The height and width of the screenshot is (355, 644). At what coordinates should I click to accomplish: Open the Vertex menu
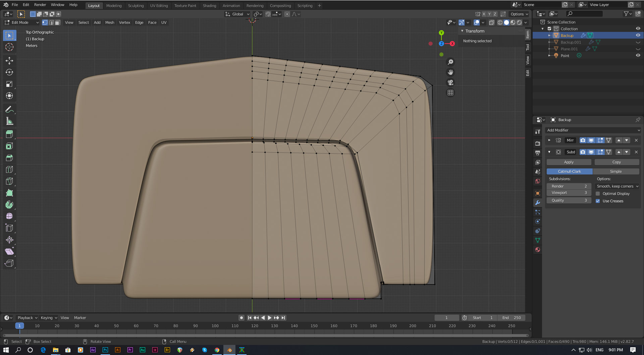click(124, 22)
